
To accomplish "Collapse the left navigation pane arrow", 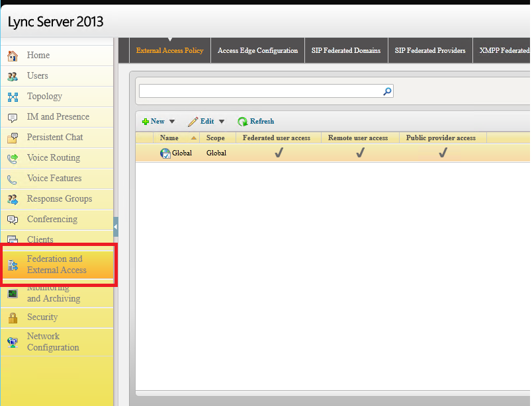I will pos(116,227).
